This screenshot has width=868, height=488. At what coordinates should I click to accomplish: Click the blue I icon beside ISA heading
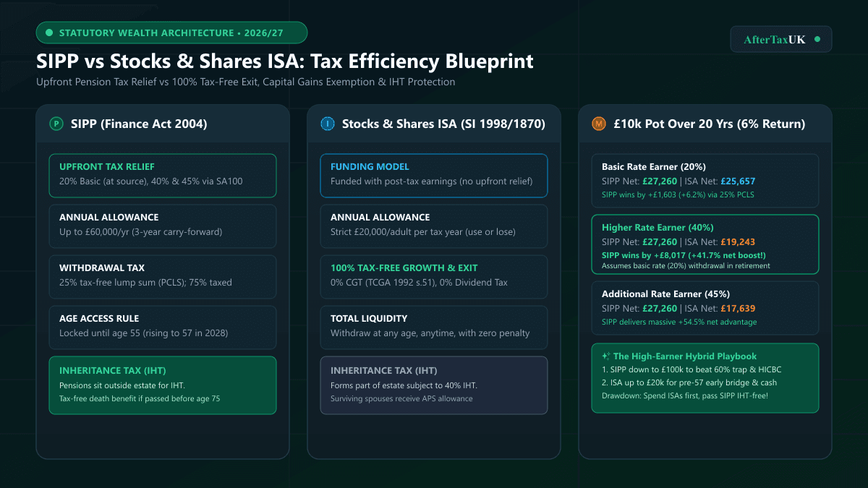point(327,124)
